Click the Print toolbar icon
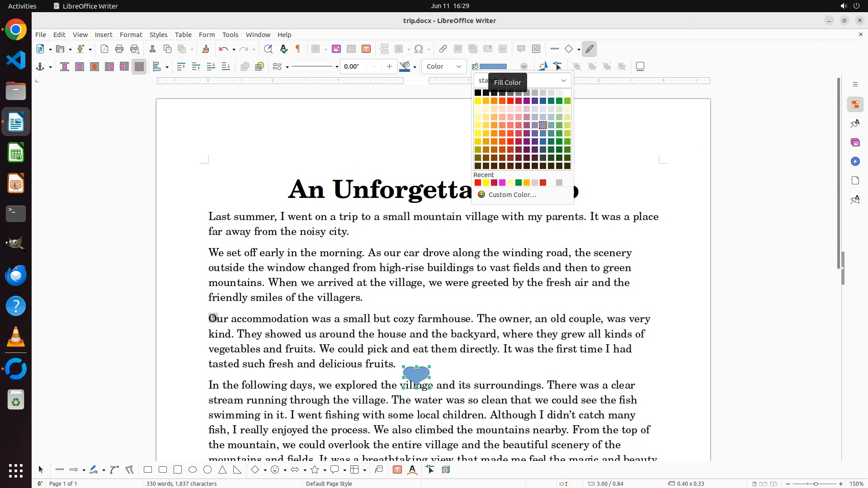 tap(119, 49)
